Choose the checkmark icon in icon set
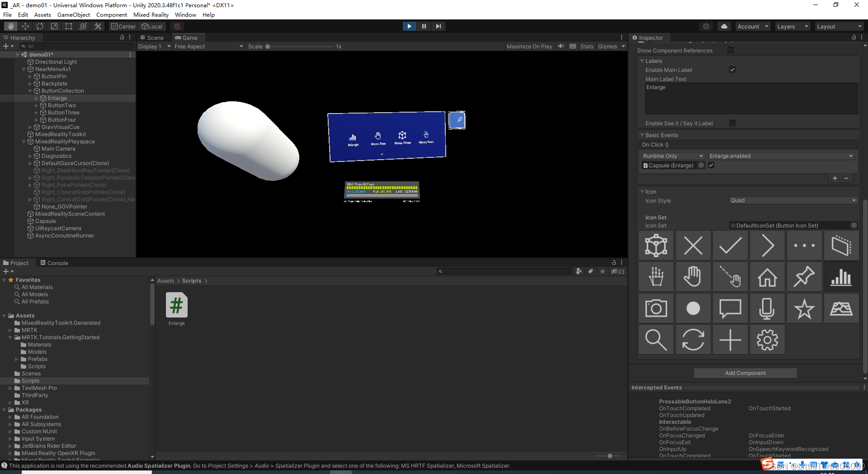Image resolution: width=868 pixels, height=474 pixels. [730, 246]
